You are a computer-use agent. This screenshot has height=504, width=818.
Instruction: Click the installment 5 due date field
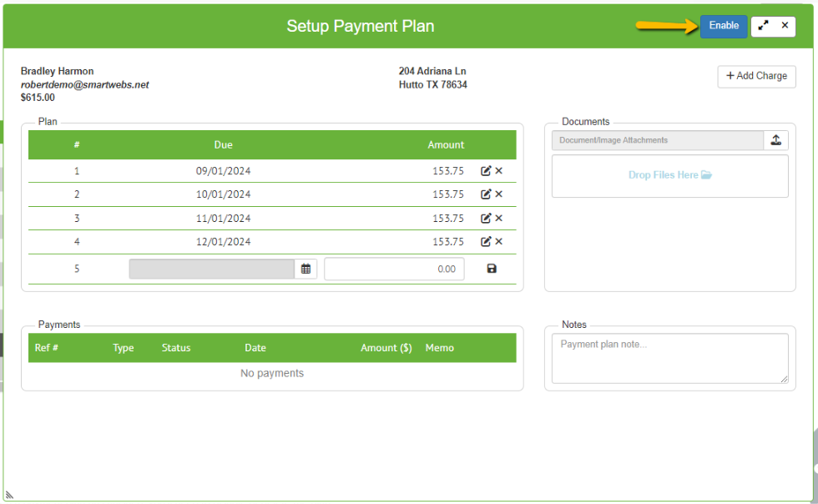coord(212,270)
